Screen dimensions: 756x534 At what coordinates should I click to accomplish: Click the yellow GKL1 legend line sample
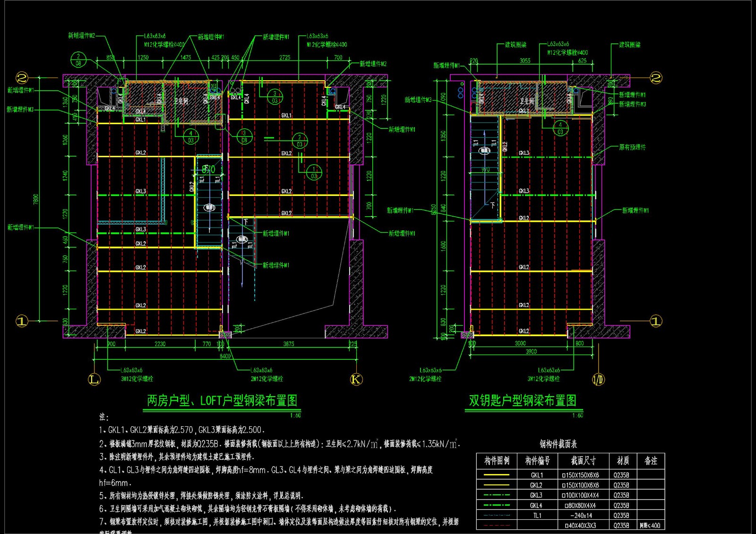[x=497, y=475]
